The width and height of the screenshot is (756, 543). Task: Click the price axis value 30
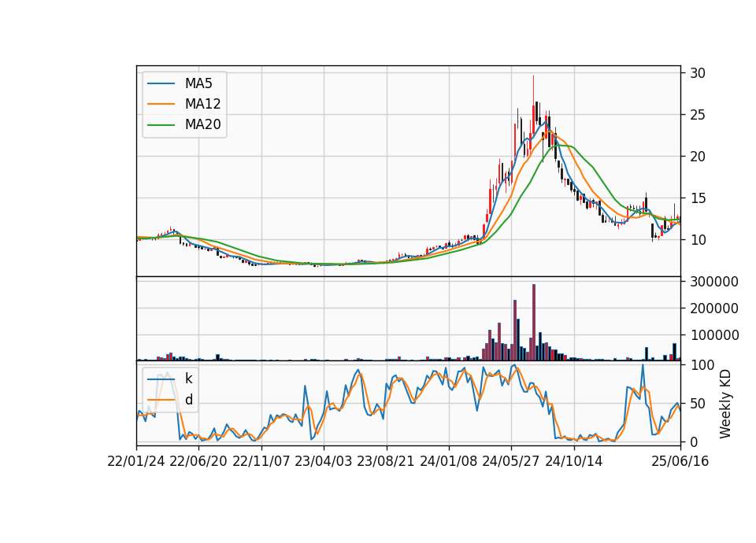pyautogui.click(x=698, y=73)
